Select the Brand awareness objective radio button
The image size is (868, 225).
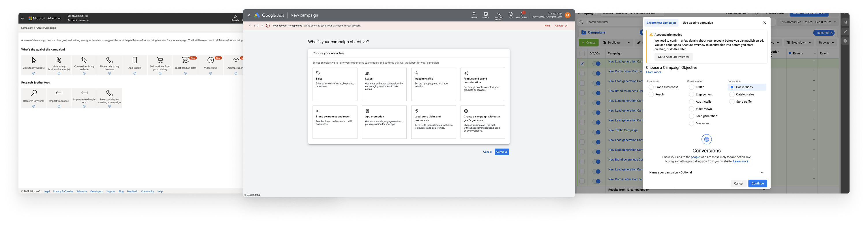point(651,87)
